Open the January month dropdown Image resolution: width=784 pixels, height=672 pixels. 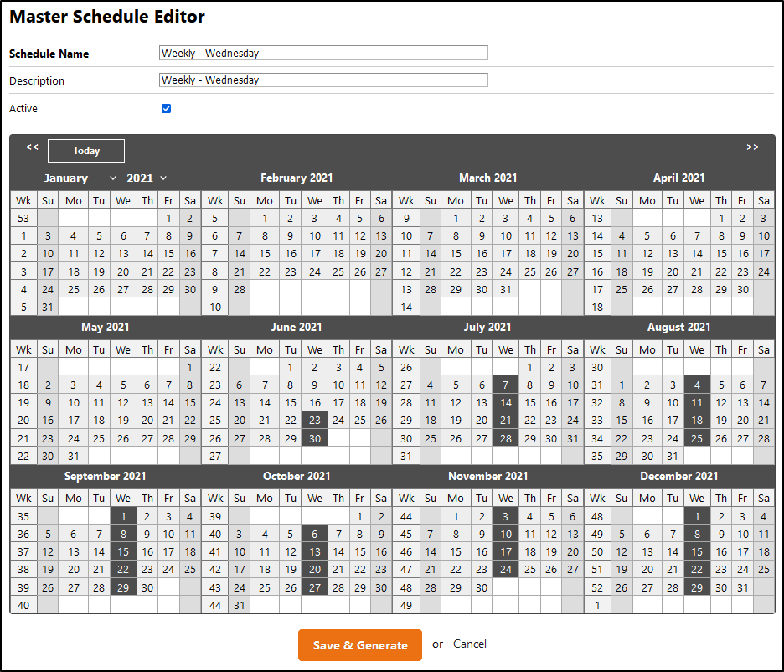tap(80, 178)
